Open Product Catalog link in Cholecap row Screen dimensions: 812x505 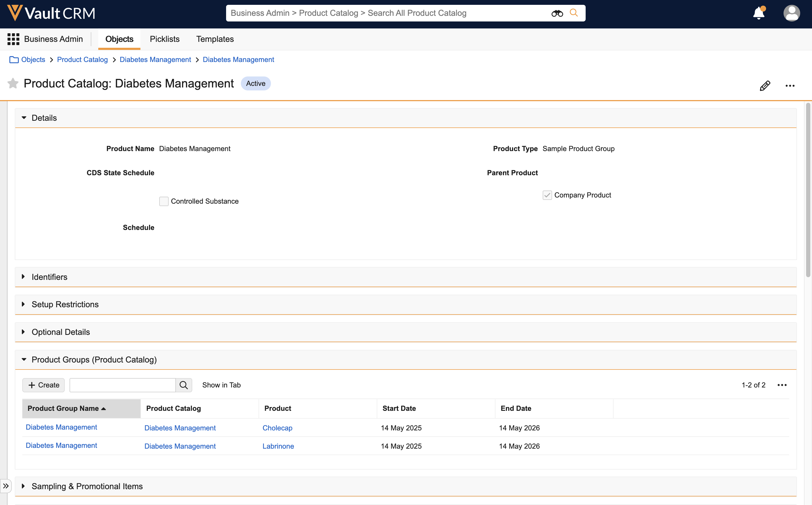pos(180,428)
